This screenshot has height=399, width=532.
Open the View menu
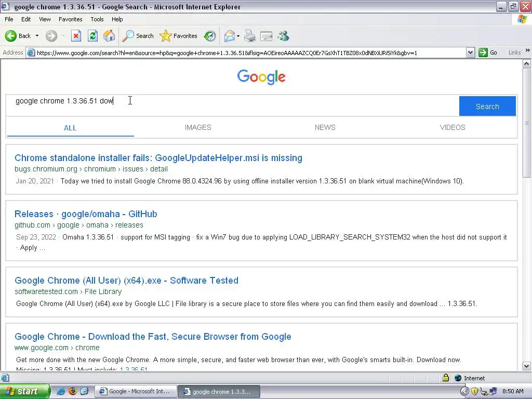tap(45, 19)
